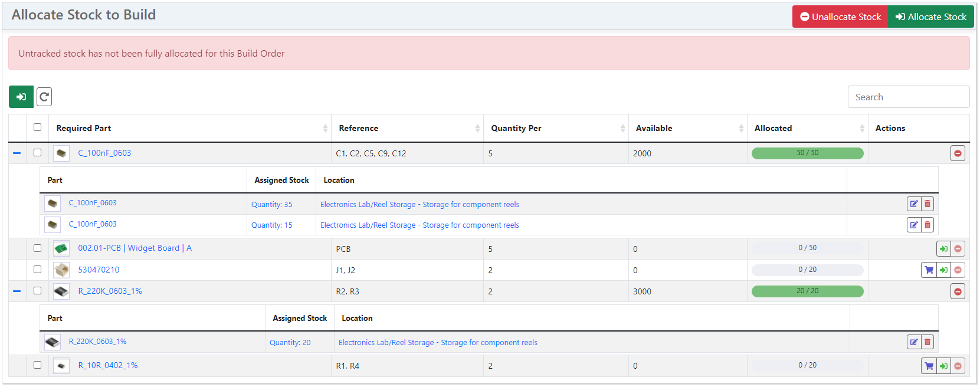Click shopping cart icon for R_10R_0402_1%
Image resolution: width=980 pixels, height=387 pixels.
(x=929, y=366)
